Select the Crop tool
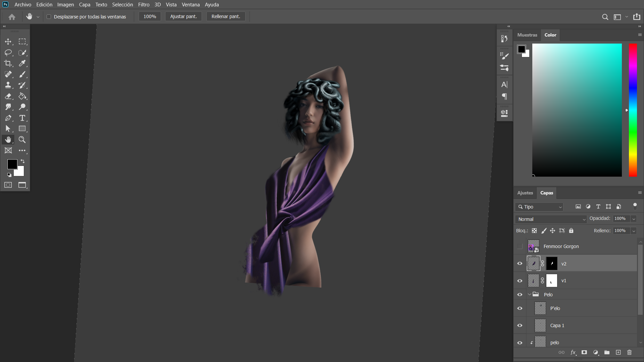 click(x=8, y=63)
